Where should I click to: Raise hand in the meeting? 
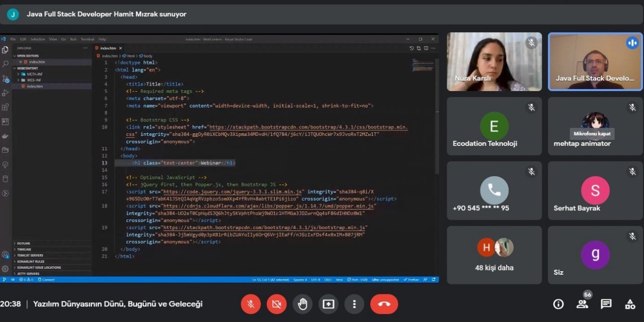pos(302,304)
